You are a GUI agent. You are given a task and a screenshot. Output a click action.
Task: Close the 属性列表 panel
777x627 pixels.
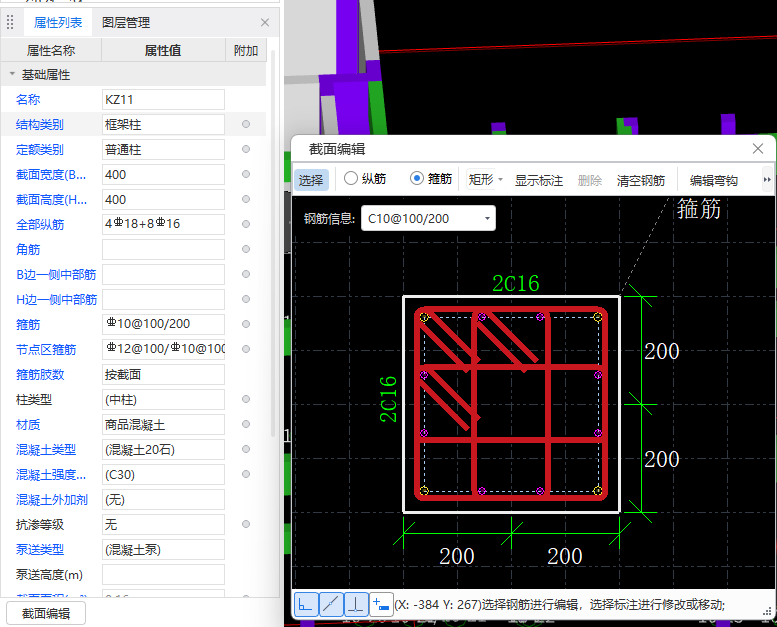tap(265, 22)
